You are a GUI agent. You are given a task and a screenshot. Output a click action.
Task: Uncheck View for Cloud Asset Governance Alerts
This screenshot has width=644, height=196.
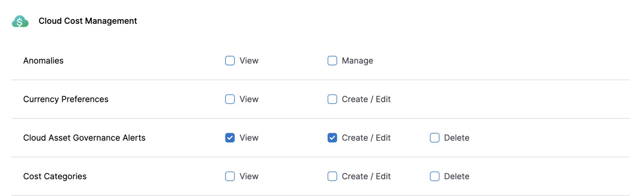pyautogui.click(x=230, y=138)
